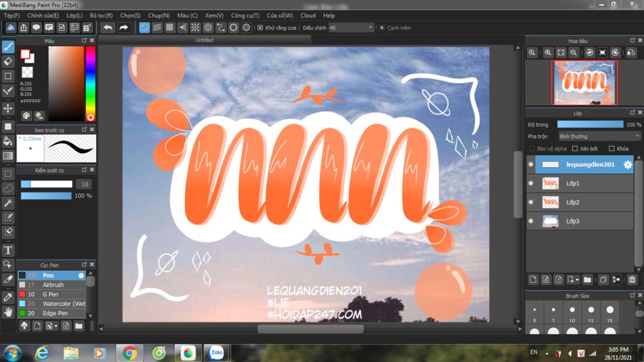Click the navigator preview thumbnail

coord(584,82)
